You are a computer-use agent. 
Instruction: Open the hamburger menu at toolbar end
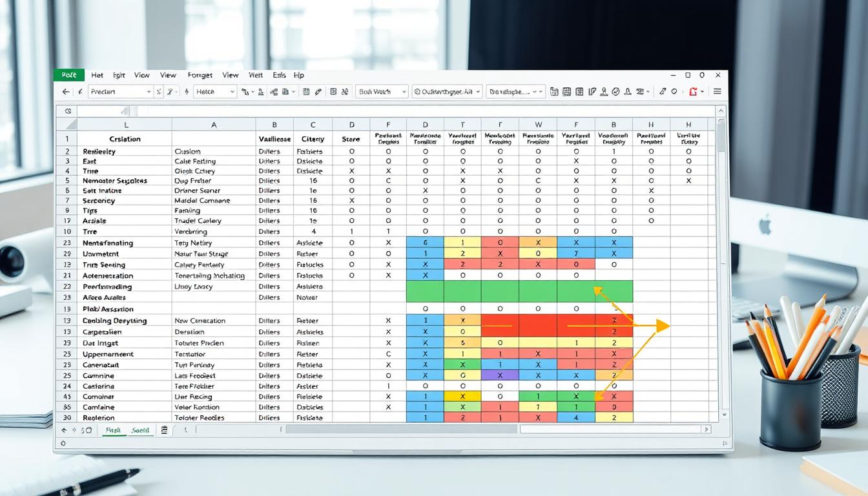click(x=717, y=92)
